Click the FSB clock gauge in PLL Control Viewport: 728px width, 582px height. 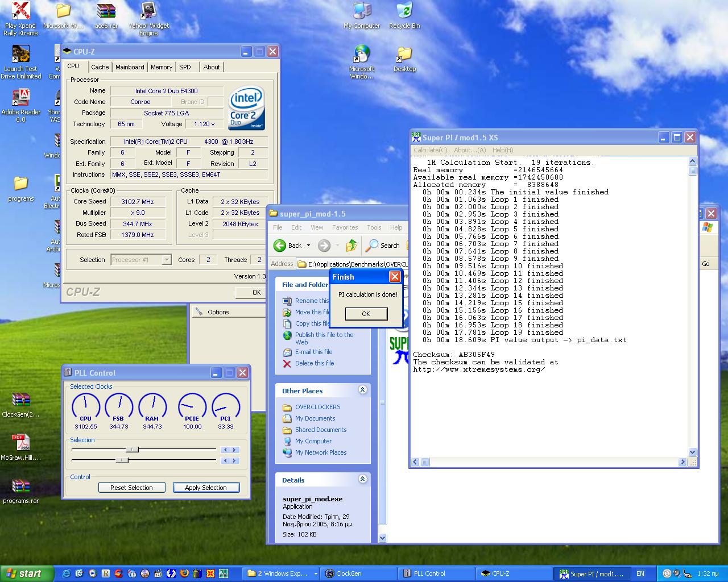[x=119, y=406]
